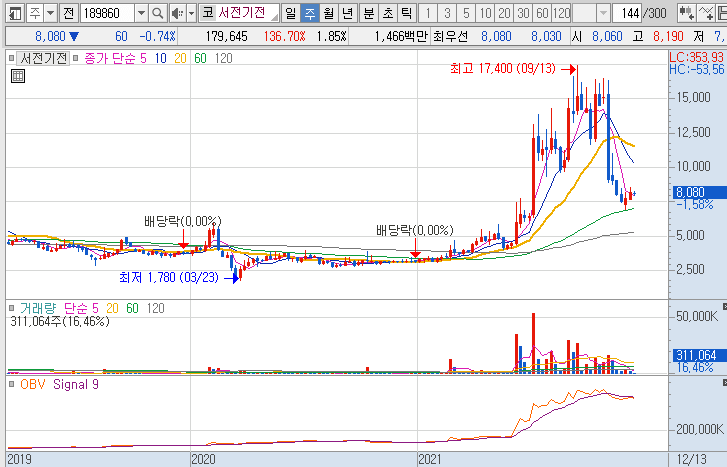This screenshot has height=467, width=727.
Task: Choose the 3 interval button
Action: click(x=447, y=13)
